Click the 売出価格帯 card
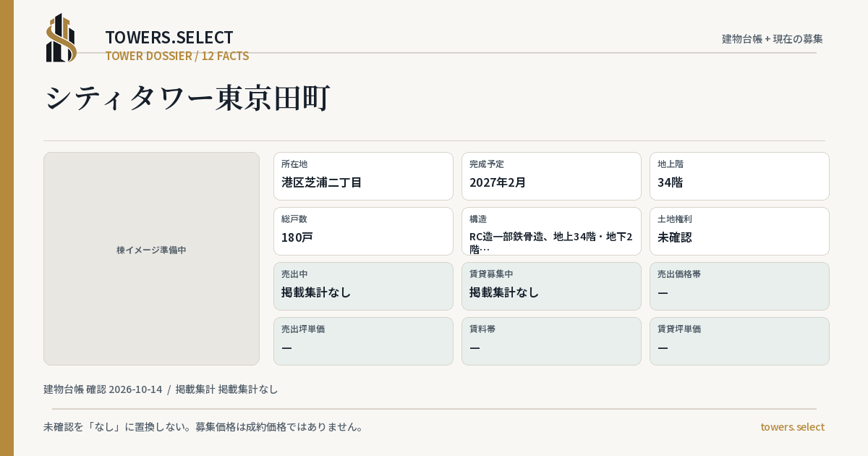The width and height of the screenshot is (868, 456). (x=739, y=286)
